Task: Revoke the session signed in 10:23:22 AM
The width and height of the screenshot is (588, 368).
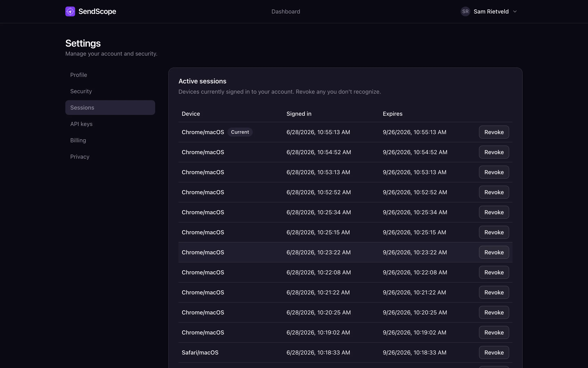Action: 494,252
